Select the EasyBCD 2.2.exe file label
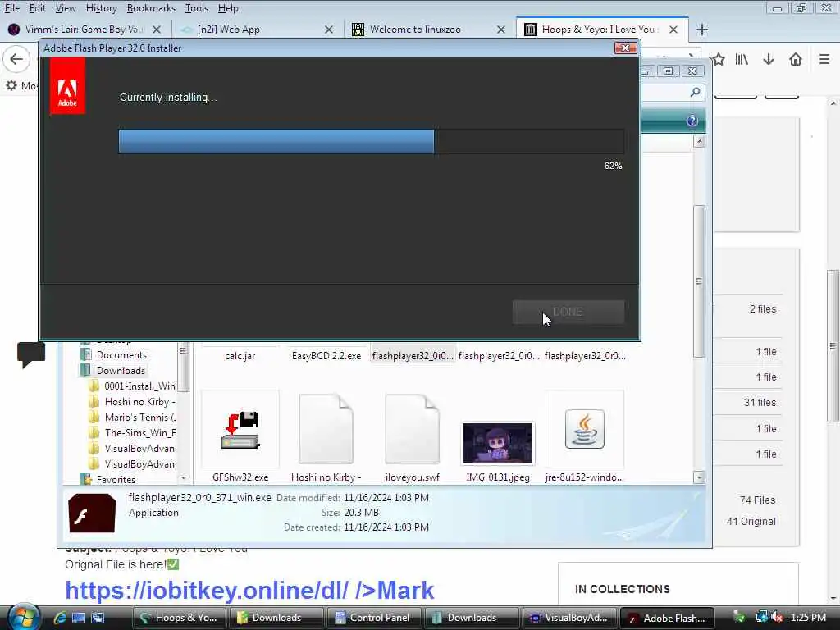Viewport: 840px width, 630px height. pos(326,356)
